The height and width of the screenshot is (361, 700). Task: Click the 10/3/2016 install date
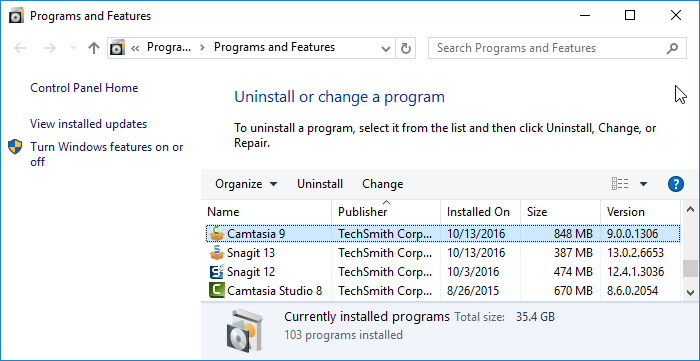(x=473, y=272)
